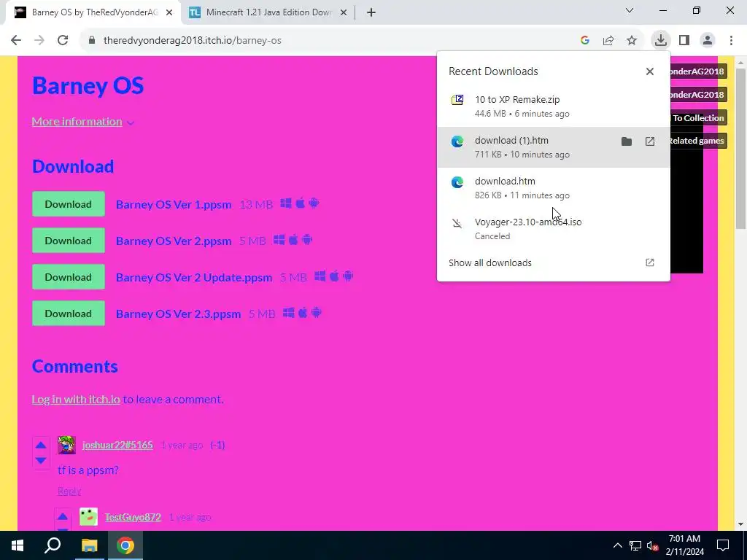Open download (1).htm in new tab icon
This screenshot has width=747, height=560.
point(650,141)
